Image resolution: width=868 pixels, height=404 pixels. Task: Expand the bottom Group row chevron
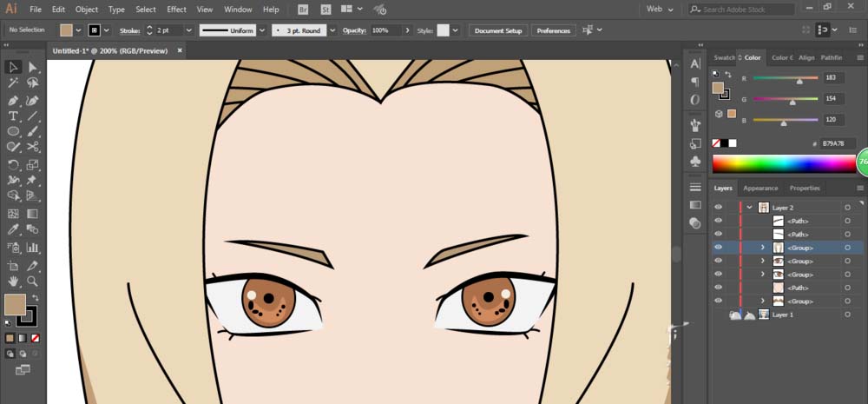tap(762, 301)
